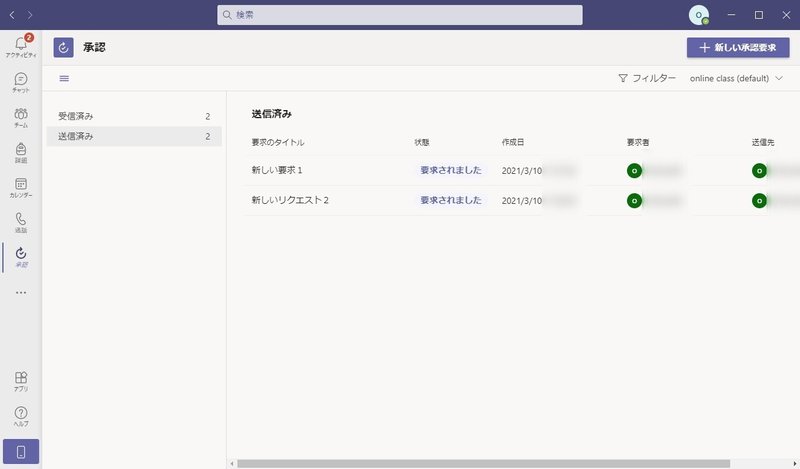Open the Teams sidebar icon

point(21,117)
